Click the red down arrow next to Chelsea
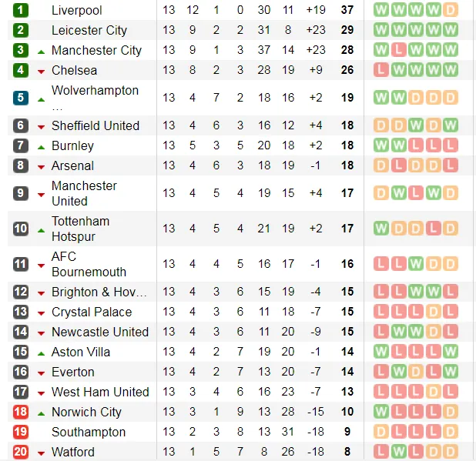The image size is (476, 461). coord(41,71)
